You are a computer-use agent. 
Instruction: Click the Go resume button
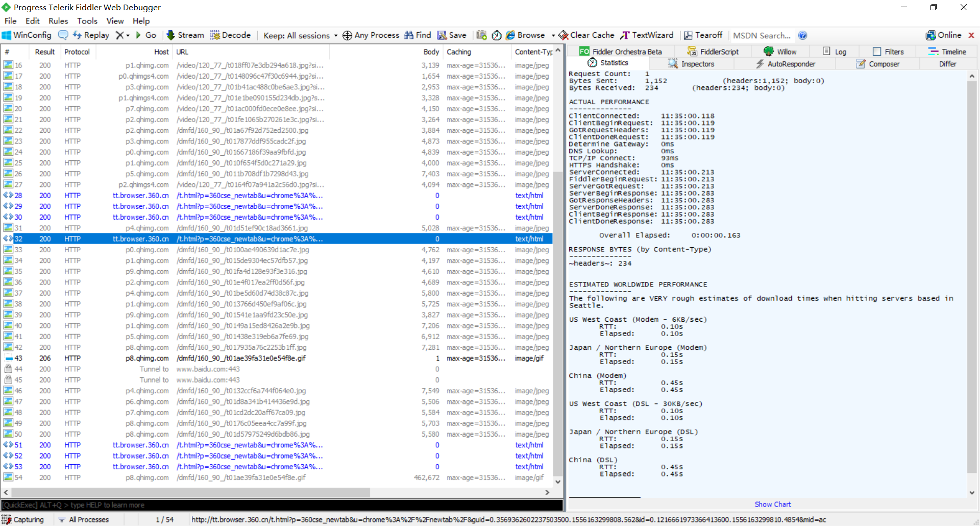[145, 35]
